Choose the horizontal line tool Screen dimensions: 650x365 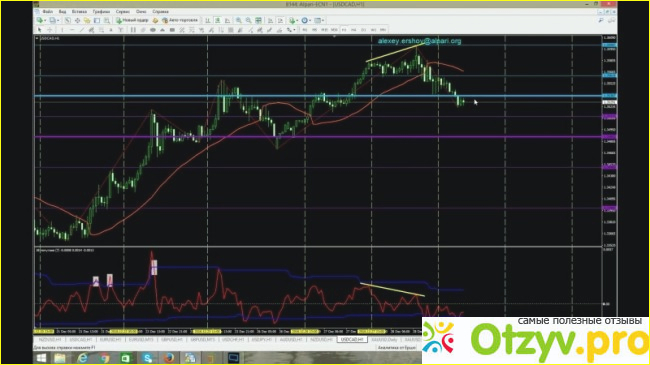click(x=72, y=30)
